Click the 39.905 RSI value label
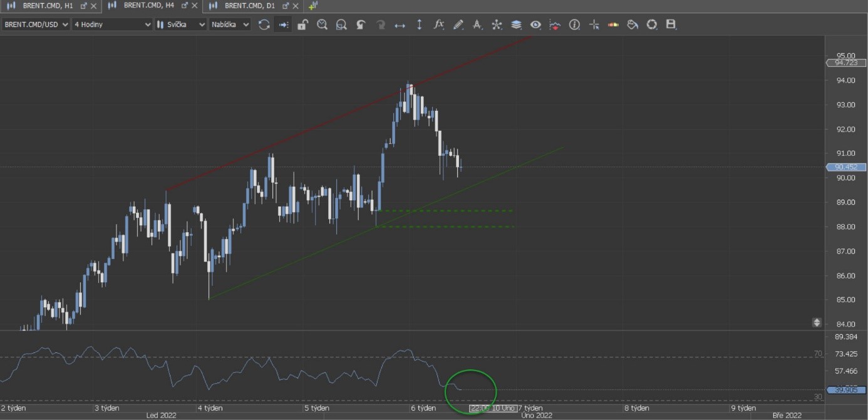The width and height of the screenshot is (868, 420). (846, 389)
